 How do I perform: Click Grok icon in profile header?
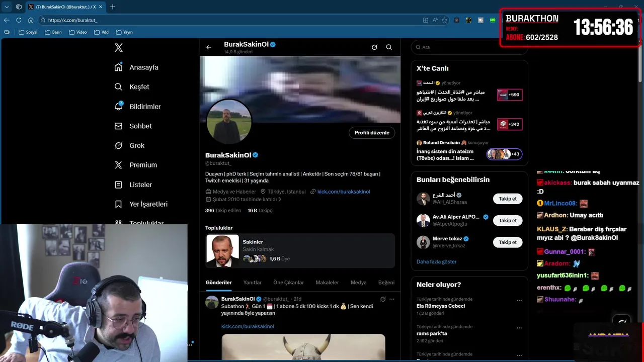(374, 47)
